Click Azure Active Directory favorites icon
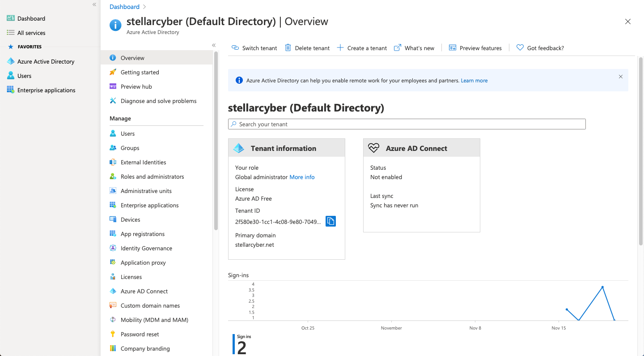Viewport: 644px width, 356px height. click(11, 61)
